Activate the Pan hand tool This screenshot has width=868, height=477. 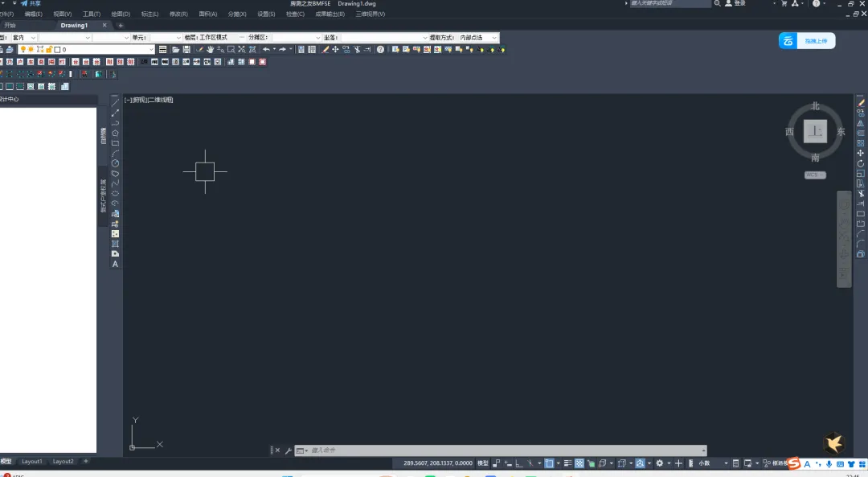(x=210, y=50)
